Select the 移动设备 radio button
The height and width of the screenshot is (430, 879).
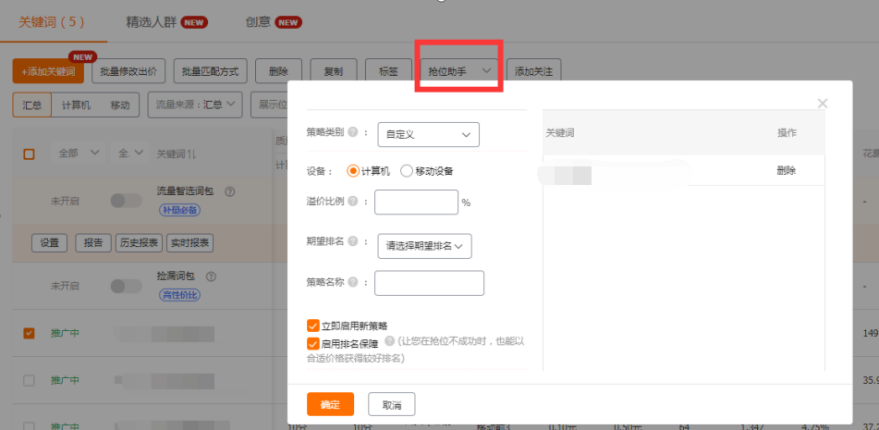pos(406,172)
